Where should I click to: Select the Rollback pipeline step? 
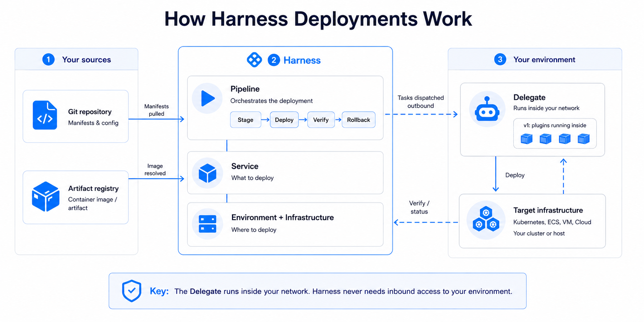[359, 120]
